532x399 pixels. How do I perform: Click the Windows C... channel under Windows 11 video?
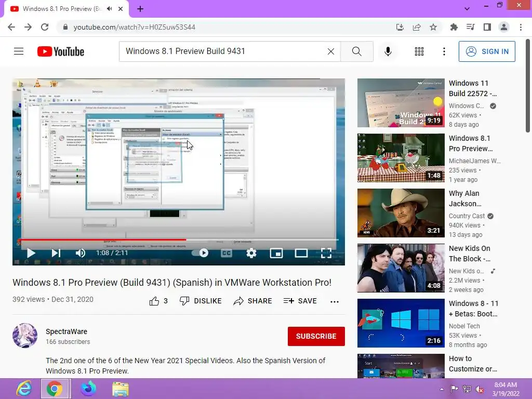coord(466,106)
